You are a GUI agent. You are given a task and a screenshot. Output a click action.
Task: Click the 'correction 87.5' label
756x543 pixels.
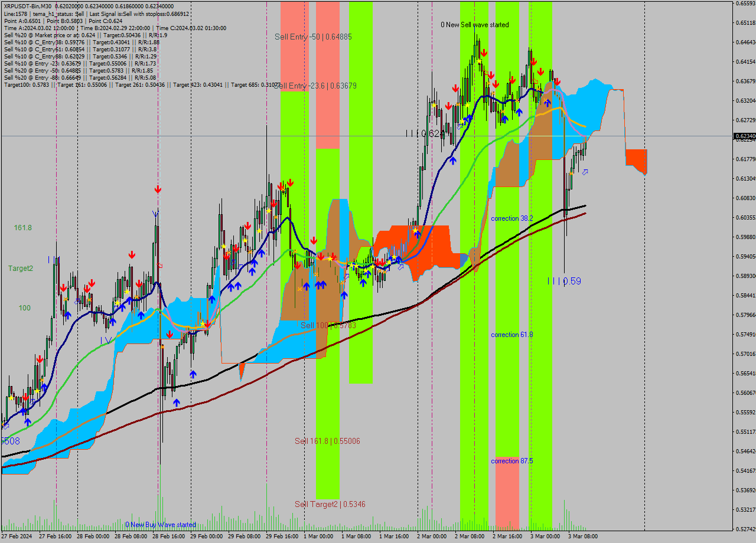click(x=512, y=461)
